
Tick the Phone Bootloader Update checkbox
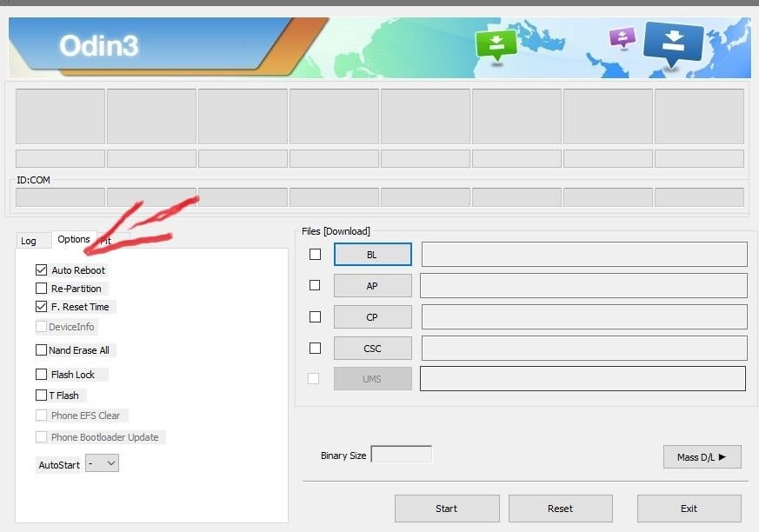(41, 437)
